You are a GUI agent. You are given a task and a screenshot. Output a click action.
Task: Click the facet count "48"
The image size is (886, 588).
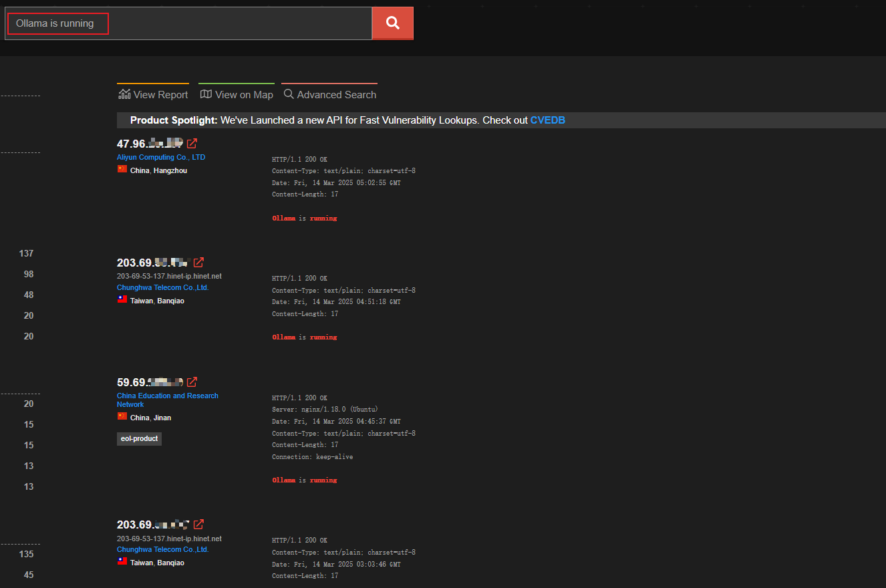(29, 295)
